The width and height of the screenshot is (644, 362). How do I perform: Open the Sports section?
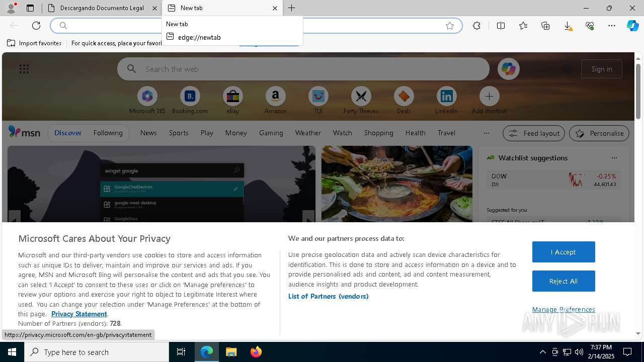[179, 133]
